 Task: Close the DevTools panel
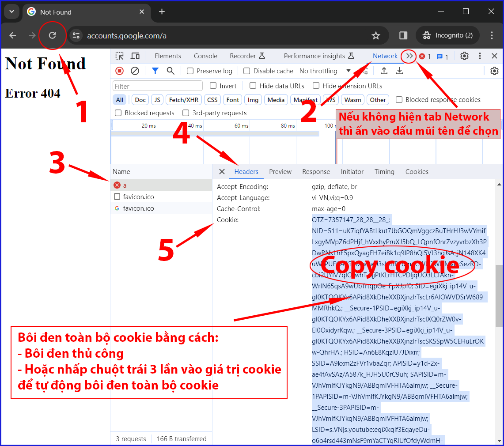[495, 56]
